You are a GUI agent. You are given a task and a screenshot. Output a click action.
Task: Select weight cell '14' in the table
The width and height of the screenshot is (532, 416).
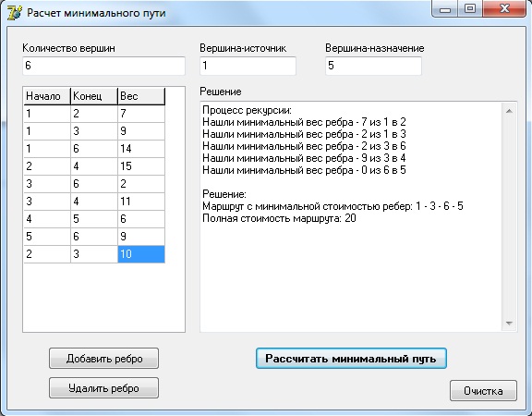point(141,149)
